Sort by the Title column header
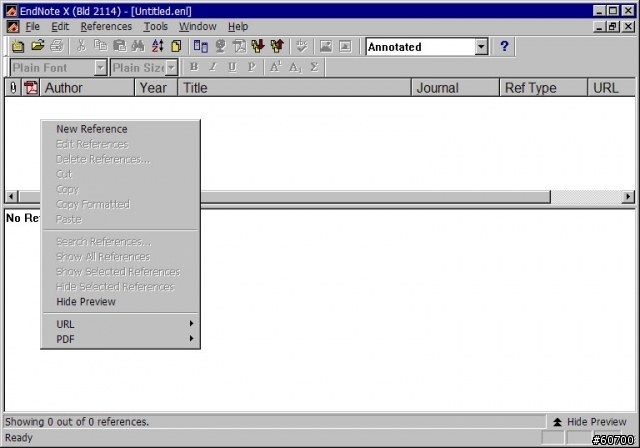Image resolution: width=640 pixels, height=448 pixels. pyautogui.click(x=294, y=88)
